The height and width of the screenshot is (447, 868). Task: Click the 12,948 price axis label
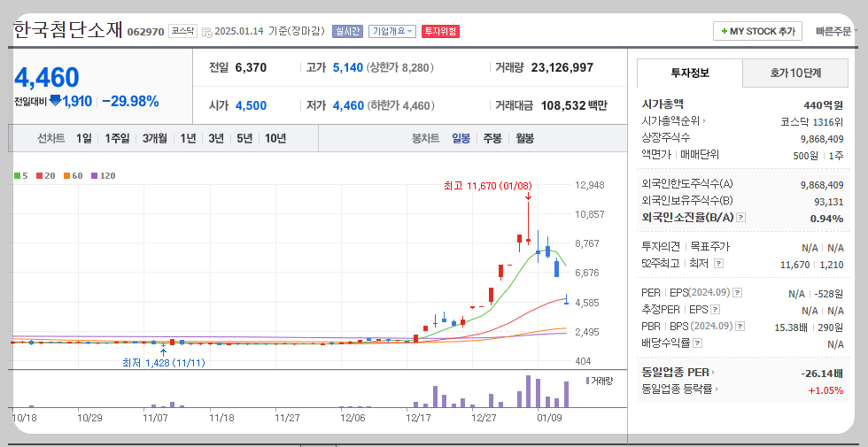point(590,185)
